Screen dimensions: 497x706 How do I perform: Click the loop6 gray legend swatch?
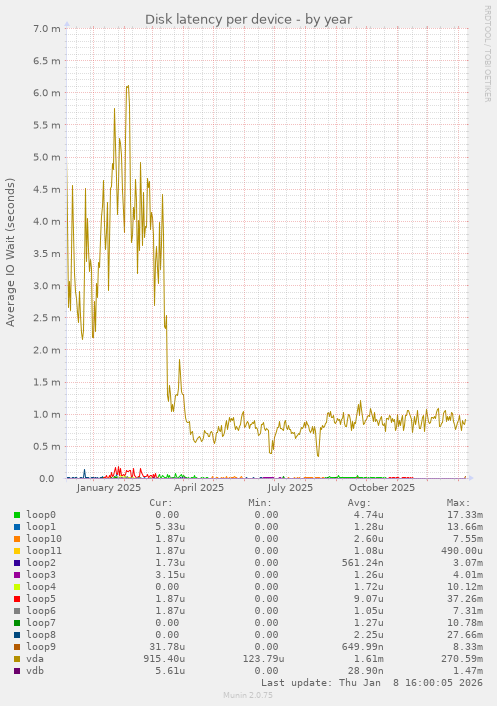coord(17,611)
